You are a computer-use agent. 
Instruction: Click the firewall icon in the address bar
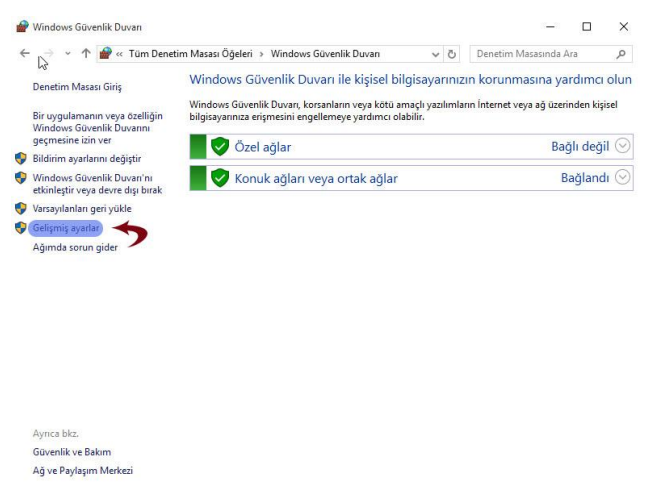[x=105, y=53]
